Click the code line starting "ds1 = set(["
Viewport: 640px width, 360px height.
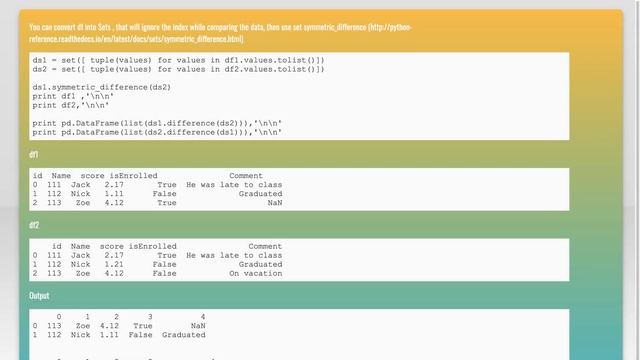coord(178,60)
